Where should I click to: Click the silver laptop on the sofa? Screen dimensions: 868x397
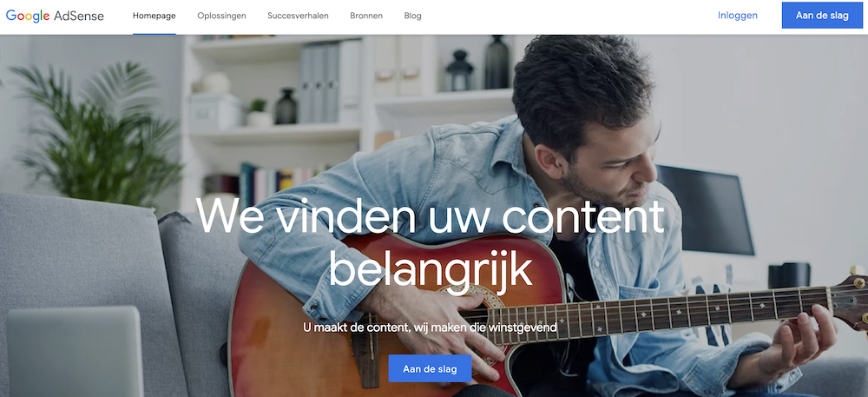[x=75, y=352]
